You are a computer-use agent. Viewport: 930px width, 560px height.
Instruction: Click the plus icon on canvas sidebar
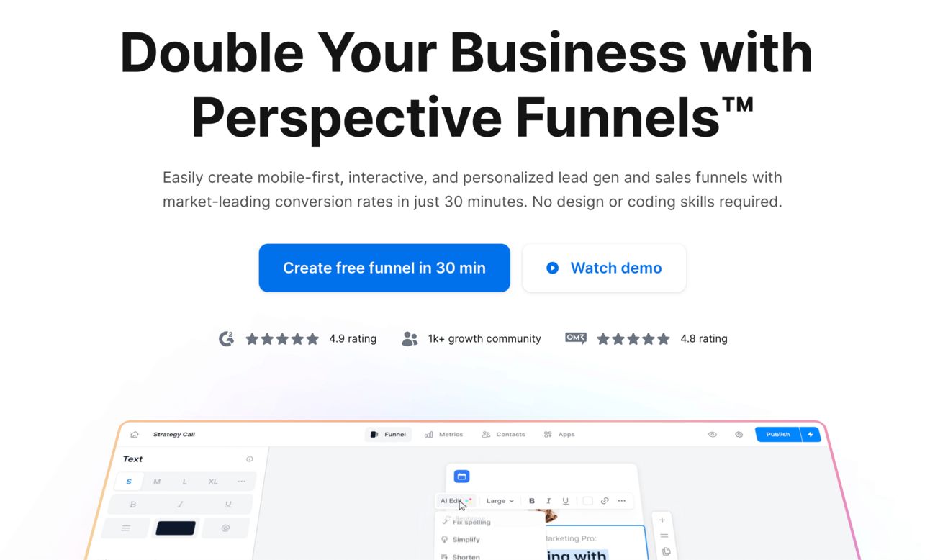662,520
